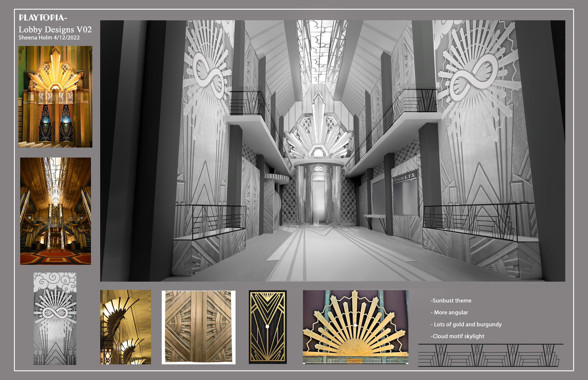The height and width of the screenshot is (380, 588).
Task: Click the TICKETS sign in the rendering
Action: [x=404, y=177]
